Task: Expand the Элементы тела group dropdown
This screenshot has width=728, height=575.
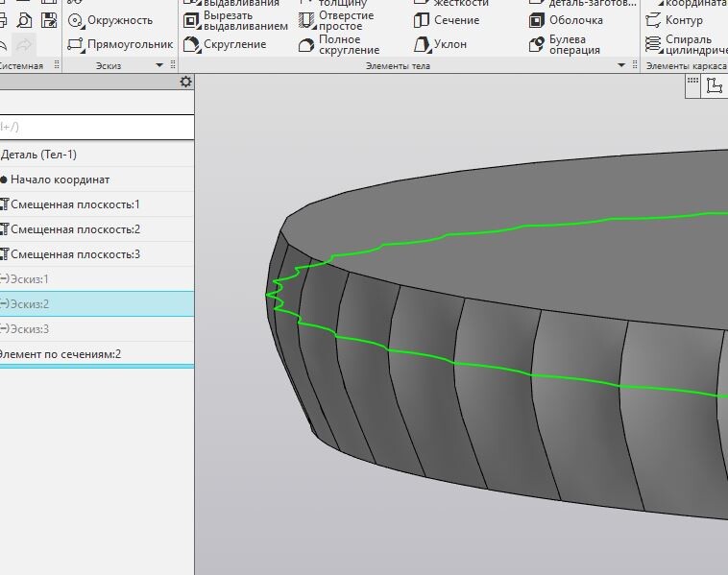Action: click(x=621, y=65)
